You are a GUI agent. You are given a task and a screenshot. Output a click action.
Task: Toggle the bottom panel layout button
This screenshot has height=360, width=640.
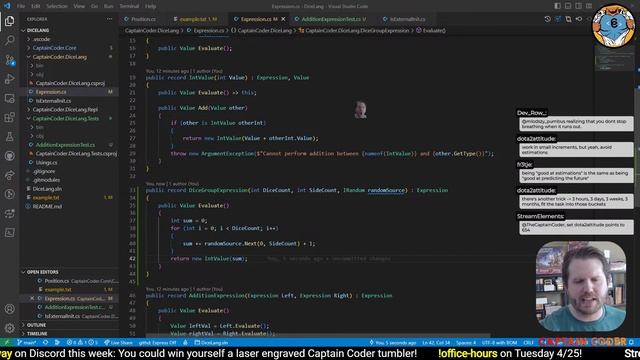click(x=568, y=6)
